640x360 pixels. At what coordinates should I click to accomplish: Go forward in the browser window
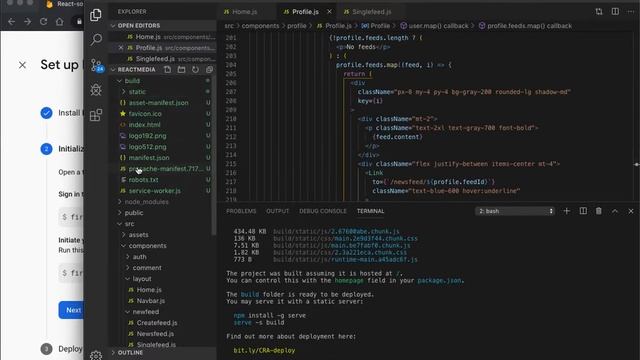point(27,22)
